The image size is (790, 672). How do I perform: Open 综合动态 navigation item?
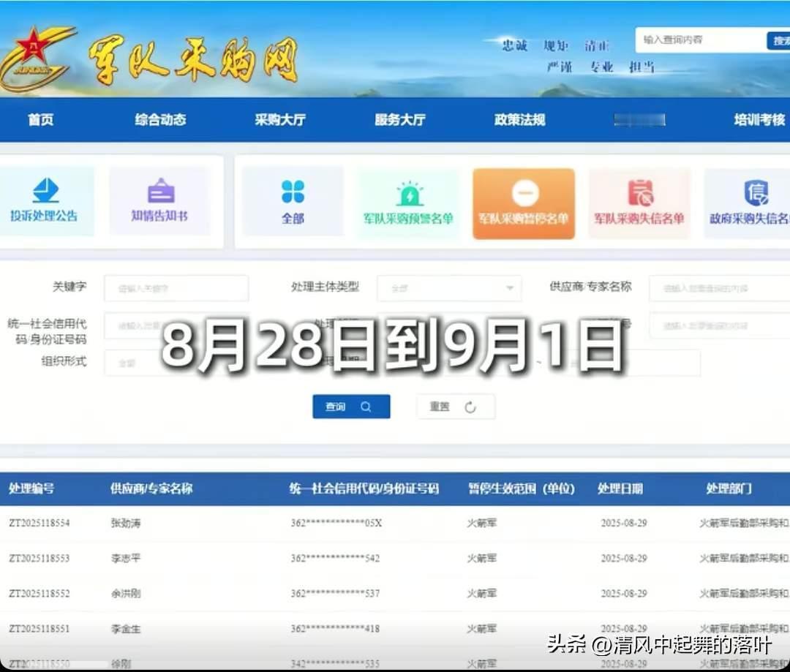tap(160, 120)
